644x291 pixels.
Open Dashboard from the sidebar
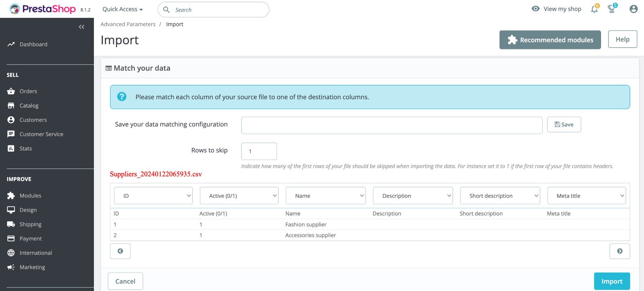click(34, 44)
